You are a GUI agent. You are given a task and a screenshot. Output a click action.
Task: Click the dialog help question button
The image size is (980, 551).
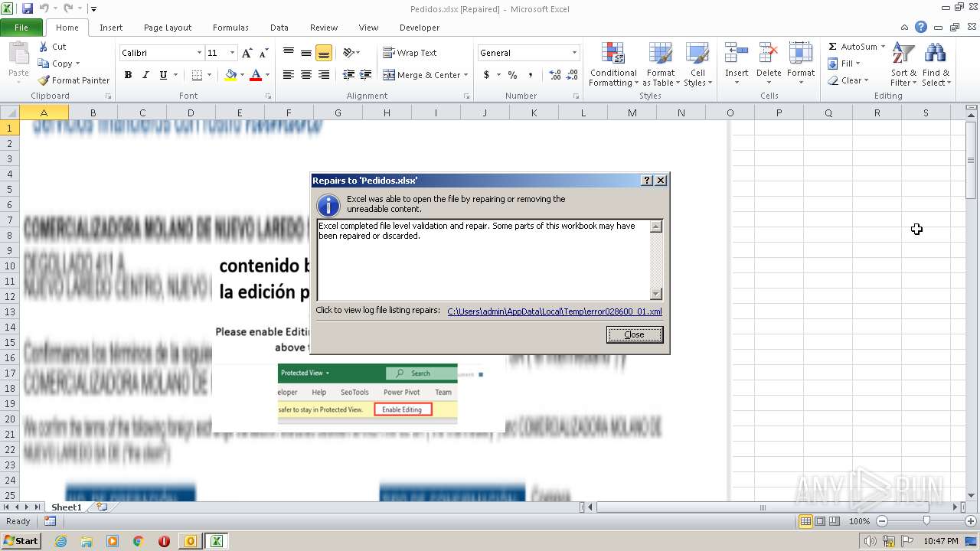tap(647, 181)
